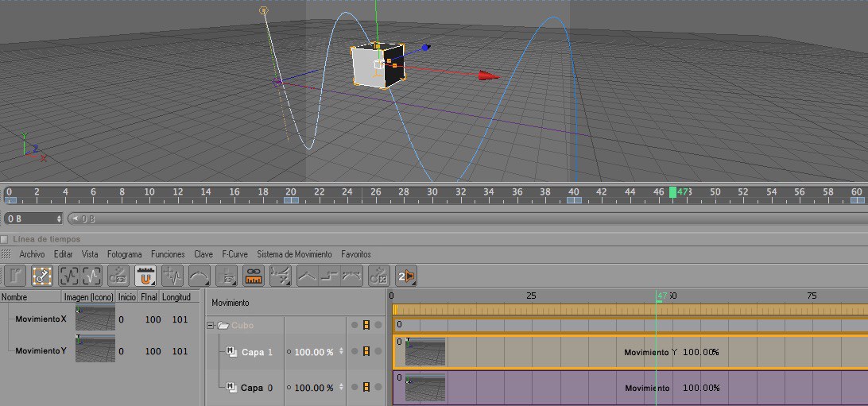The height and width of the screenshot is (406, 868).
Task: Collapse the Cubo tree node
Action: pyautogui.click(x=211, y=325)
